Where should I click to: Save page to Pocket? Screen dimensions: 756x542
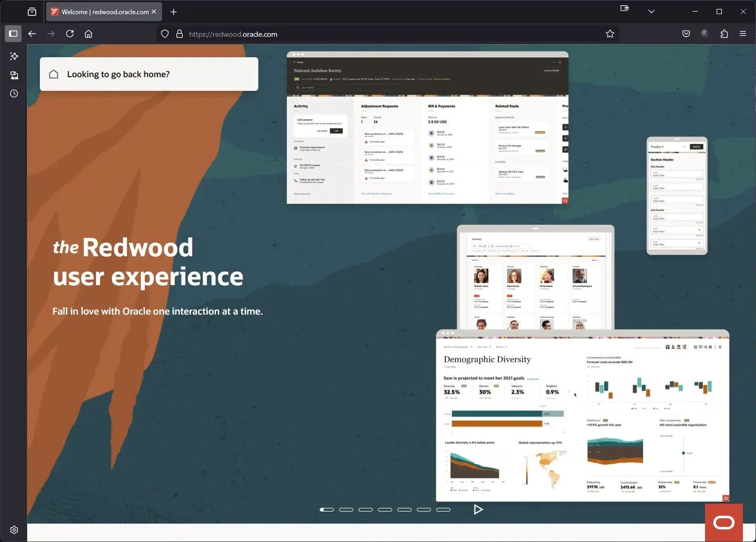coord(686,34)
